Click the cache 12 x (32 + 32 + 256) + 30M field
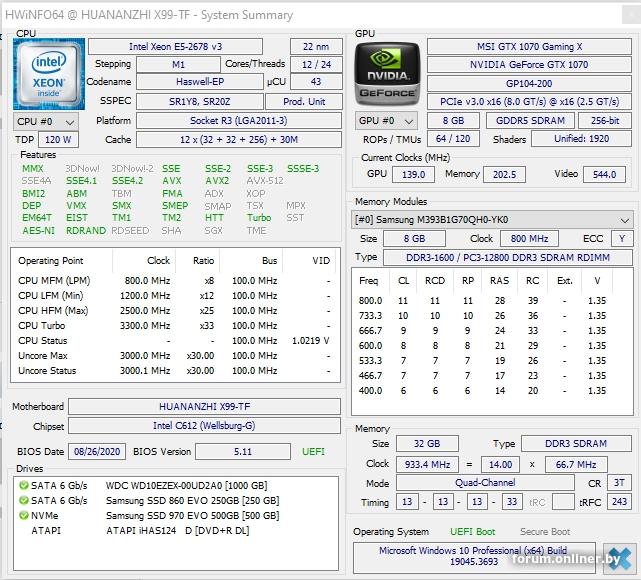 (x=239, y=139)
